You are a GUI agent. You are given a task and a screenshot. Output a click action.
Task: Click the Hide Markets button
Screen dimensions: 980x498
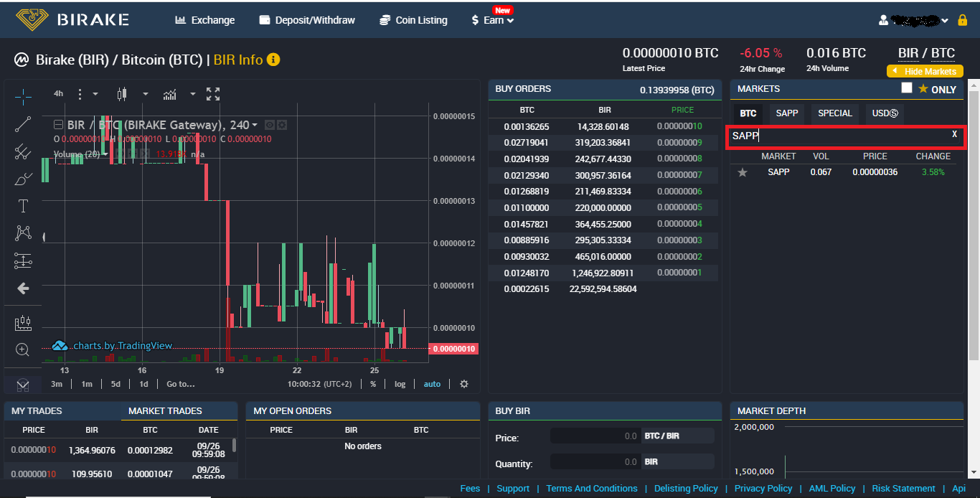pyautogui.click(x=925, y=72)
